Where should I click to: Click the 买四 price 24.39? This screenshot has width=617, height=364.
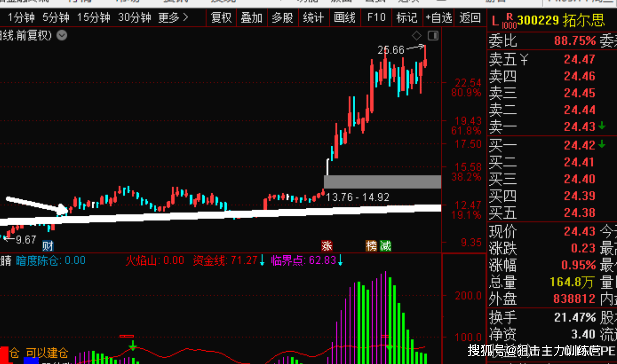579,196
